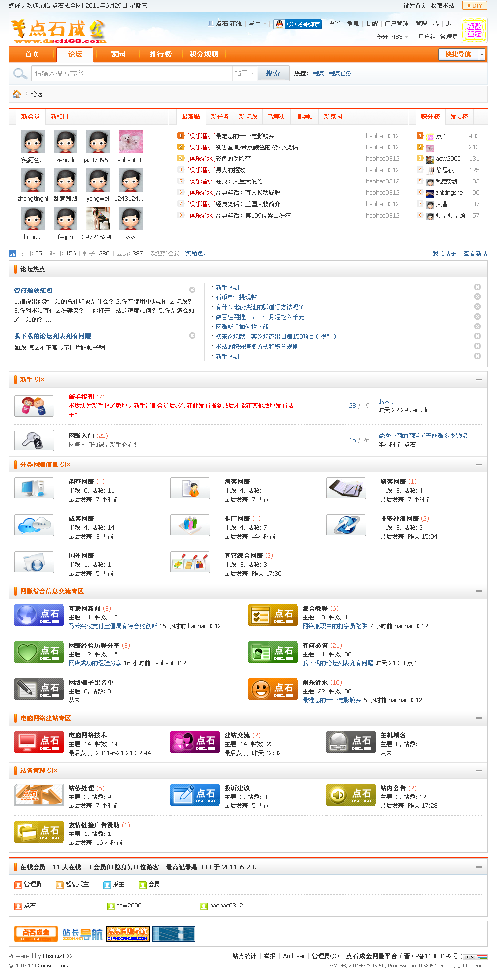Click the magnifier icon in search bar
Screen dimensions: 497x980
(x=20, y=73)
